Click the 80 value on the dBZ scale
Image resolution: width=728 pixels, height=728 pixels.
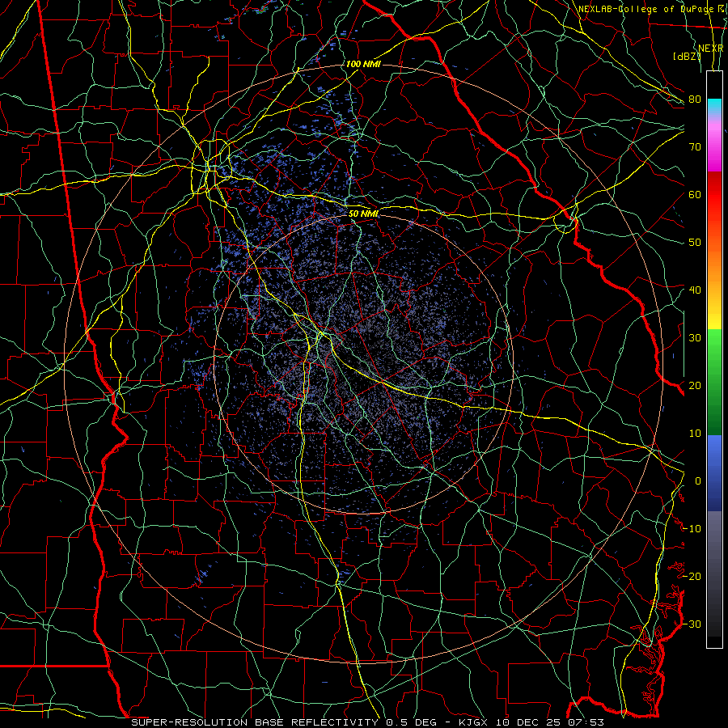(x=695, y=99)
